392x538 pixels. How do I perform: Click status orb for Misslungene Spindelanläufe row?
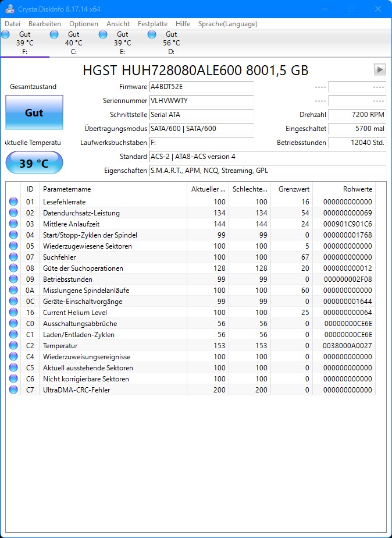[13, 291]
